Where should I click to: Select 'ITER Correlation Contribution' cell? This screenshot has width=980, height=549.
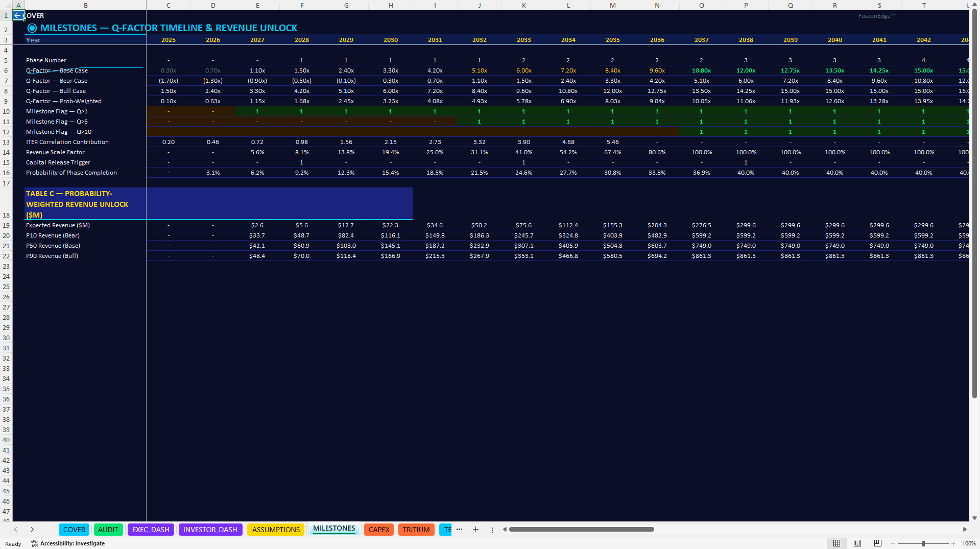click(x=85, y=142)
